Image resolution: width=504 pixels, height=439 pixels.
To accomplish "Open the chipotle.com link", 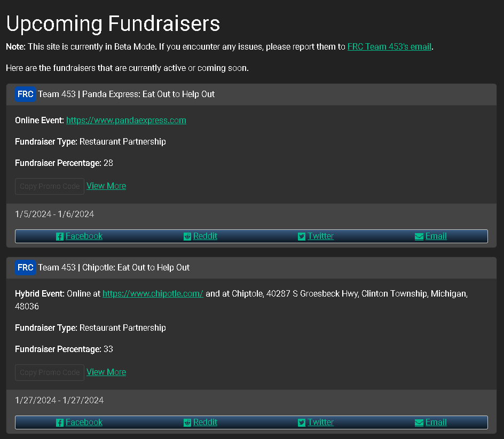I will (x=153, y=294).
